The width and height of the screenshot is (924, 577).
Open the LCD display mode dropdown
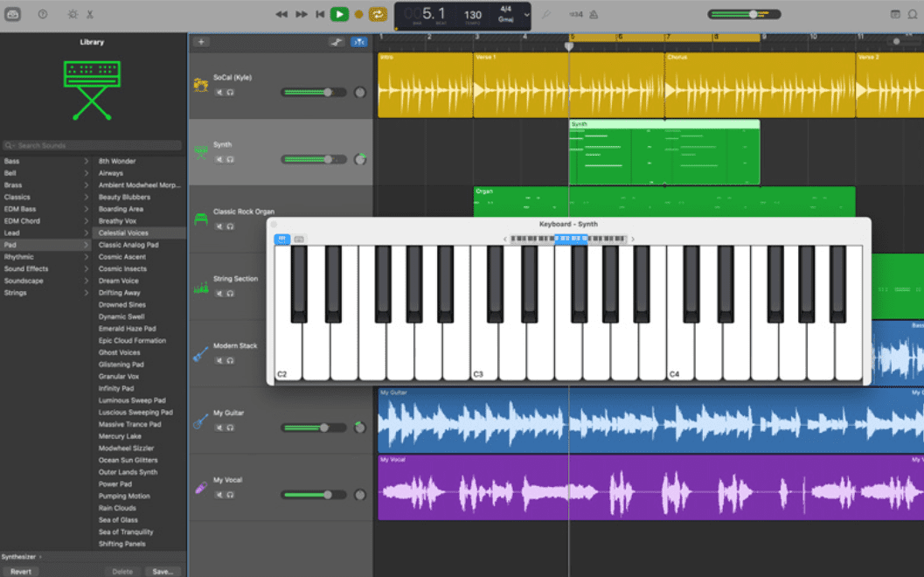coord(526,15)
